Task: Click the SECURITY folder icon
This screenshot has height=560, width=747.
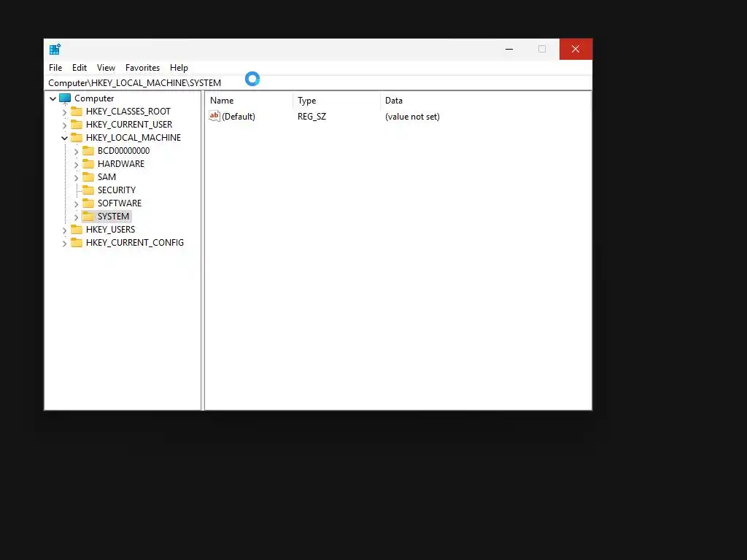Action: [x=88, y=190]
